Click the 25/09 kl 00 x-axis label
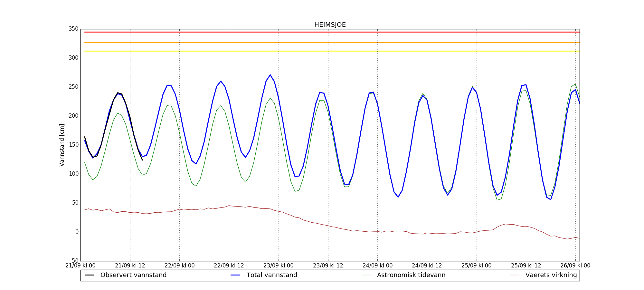The image size is (644, 290). (477, 266)
